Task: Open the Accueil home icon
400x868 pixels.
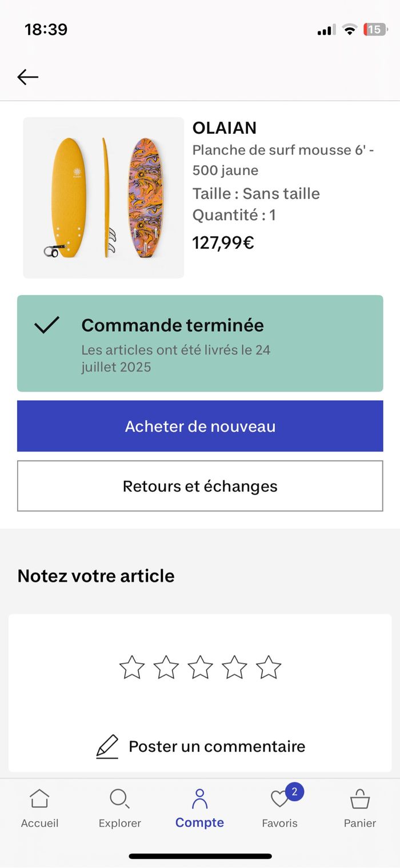Action: [39, 799]
